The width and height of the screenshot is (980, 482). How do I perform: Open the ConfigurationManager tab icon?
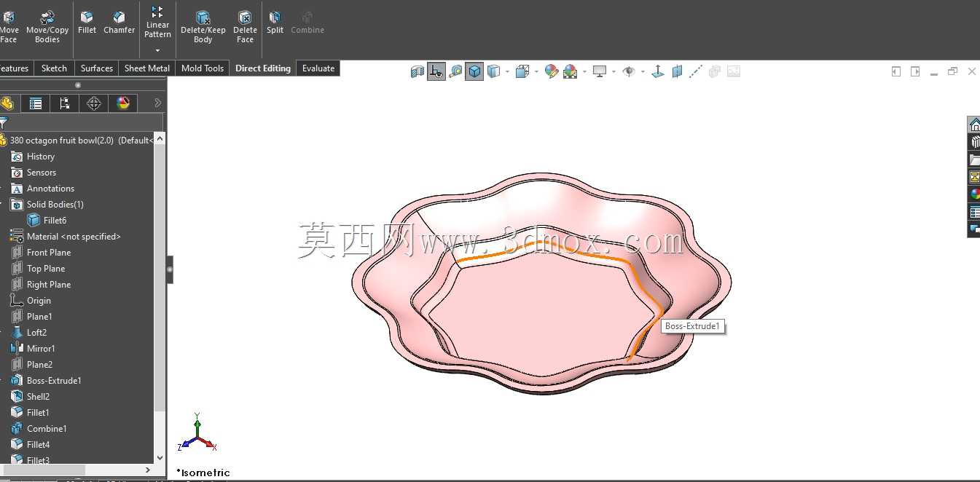pyautogui.click(x=65, y=103)
